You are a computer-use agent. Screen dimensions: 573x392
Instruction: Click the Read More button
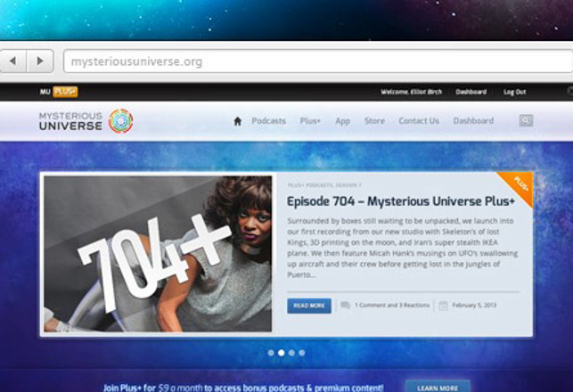click(309, 306)
